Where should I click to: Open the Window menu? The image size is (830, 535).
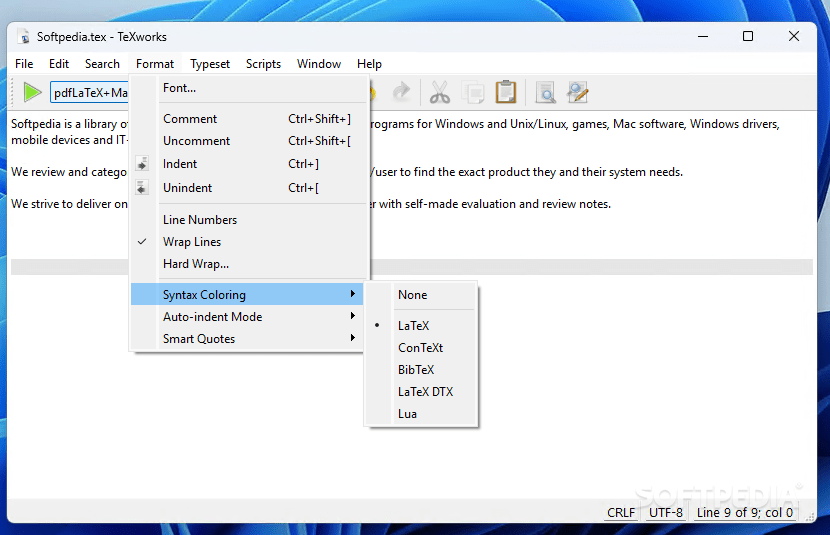coord(319,64)
